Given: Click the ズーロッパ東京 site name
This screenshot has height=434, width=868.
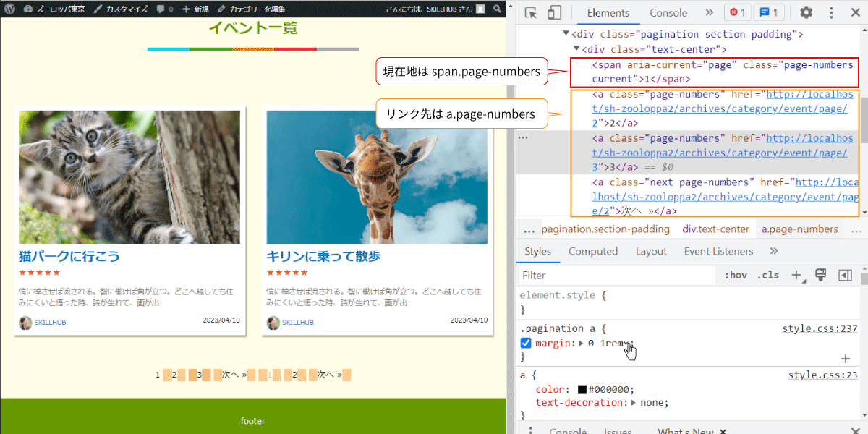Looking at the screenshot, I should [61, 9].
